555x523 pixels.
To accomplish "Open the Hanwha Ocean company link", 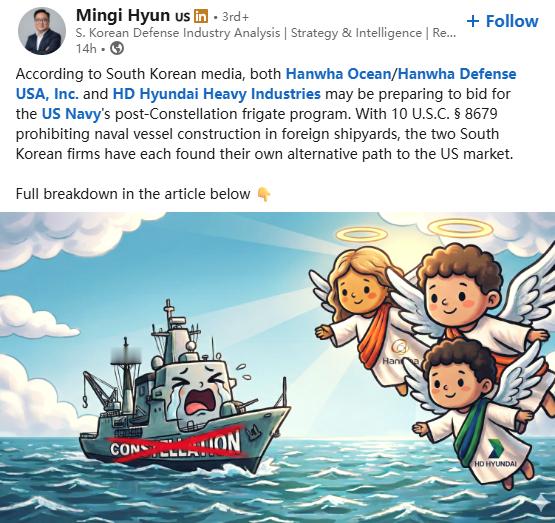I will [338, 74].
